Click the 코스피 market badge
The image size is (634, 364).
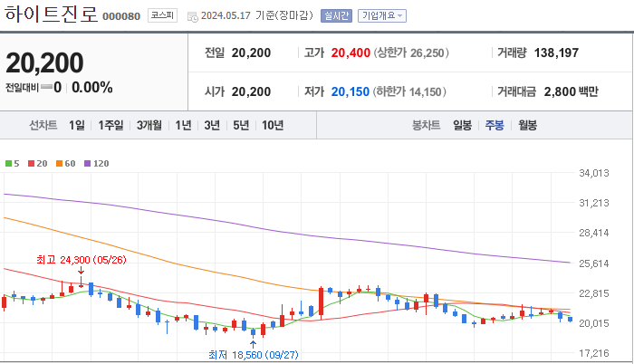(162, 15)
